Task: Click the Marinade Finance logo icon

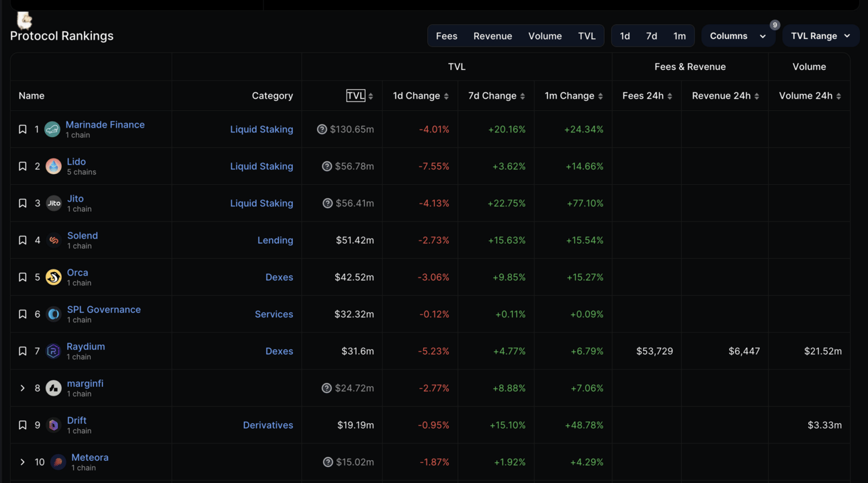Action: pos(52,129)
